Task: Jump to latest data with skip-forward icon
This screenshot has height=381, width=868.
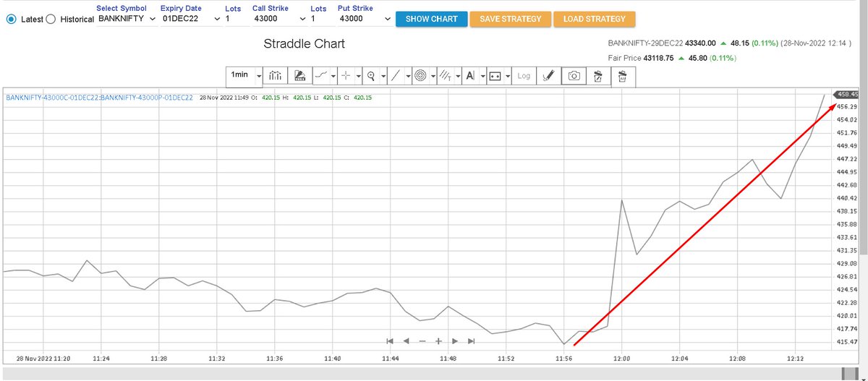Action: pos(472,341)
